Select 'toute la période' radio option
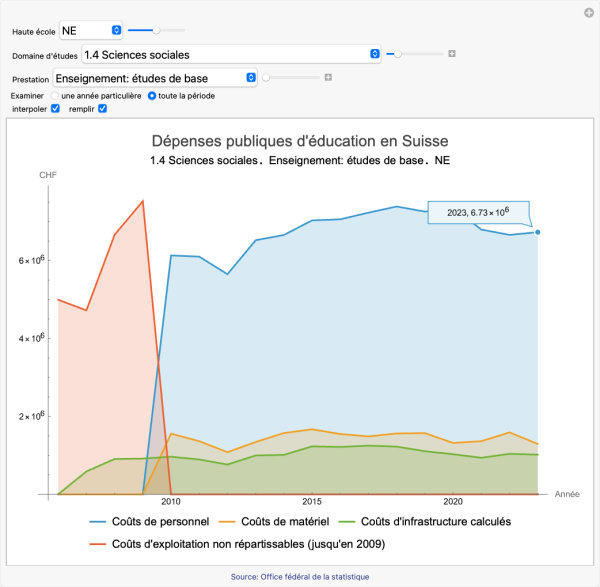600x587 pixels. point(152,95)
